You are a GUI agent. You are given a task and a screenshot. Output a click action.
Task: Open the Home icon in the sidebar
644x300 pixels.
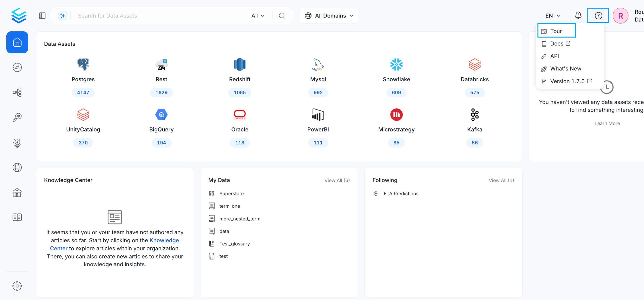(17, 42)
